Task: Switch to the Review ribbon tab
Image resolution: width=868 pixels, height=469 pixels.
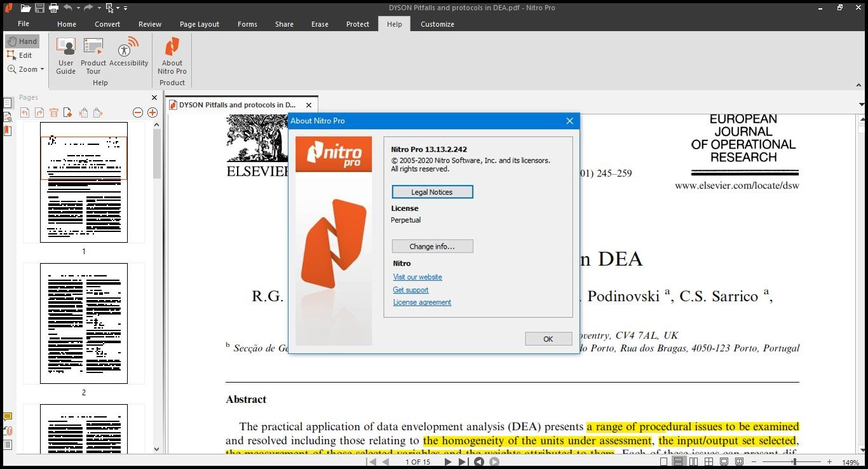Action: point(150,24)
